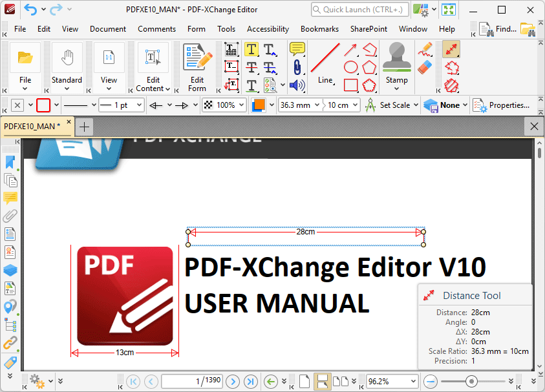
Task: Enable single page continuous layout
Action: pyautogui.click(x=322, y=381)
